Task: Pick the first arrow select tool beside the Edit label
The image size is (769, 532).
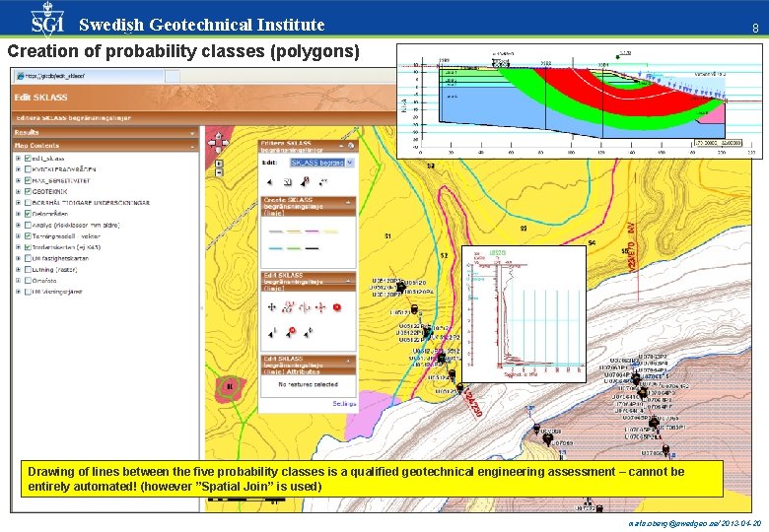Action: click(269, 182)
